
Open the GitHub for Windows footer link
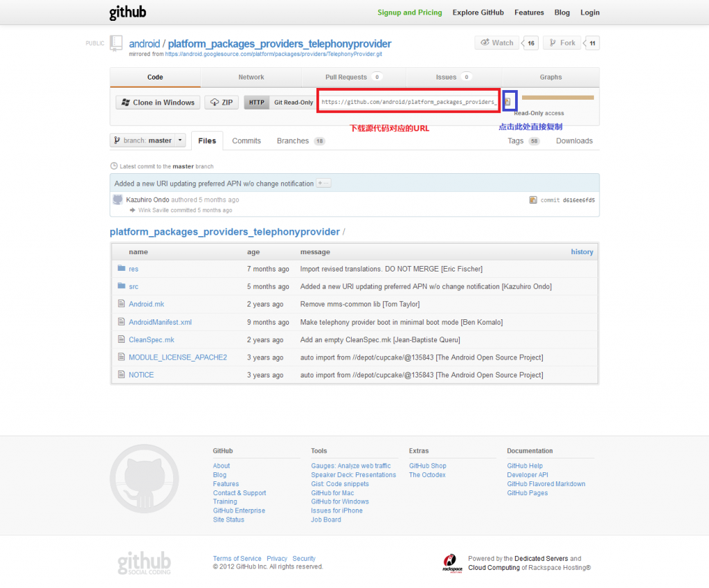pyautogui.click(x=339, y=501)
